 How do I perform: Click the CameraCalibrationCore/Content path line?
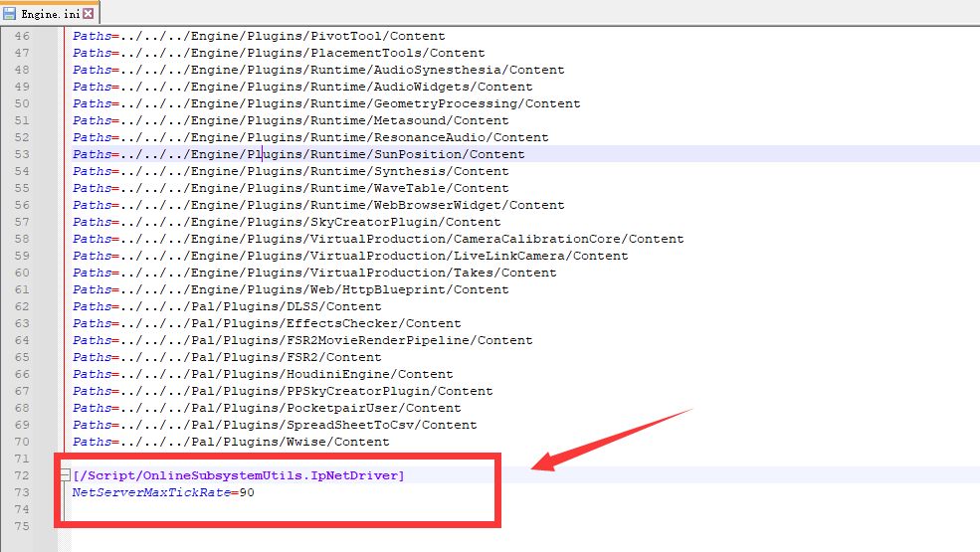point(378,238)
